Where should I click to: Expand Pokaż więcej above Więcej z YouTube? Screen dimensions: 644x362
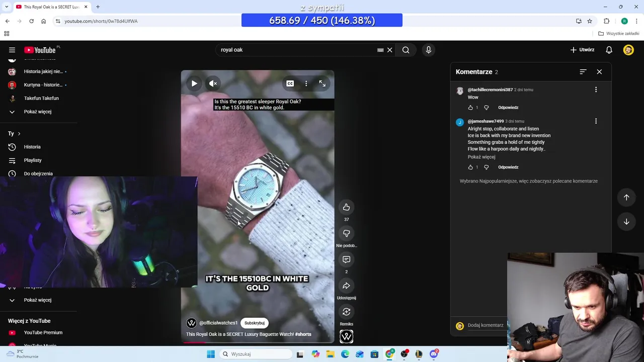tap(38, 300)
